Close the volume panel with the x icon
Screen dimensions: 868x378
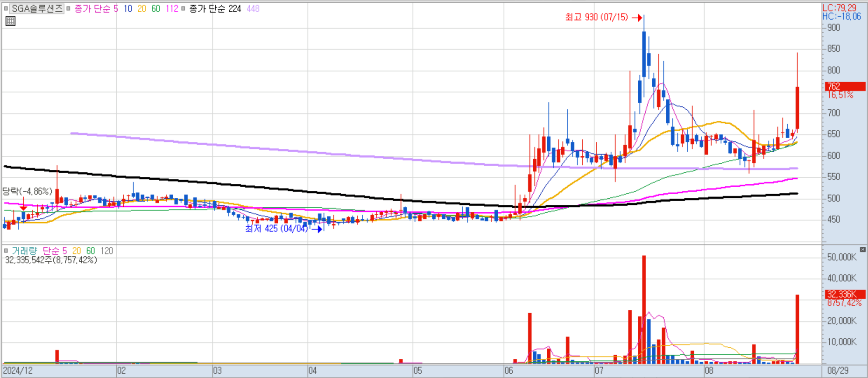(x=862, y=250)
